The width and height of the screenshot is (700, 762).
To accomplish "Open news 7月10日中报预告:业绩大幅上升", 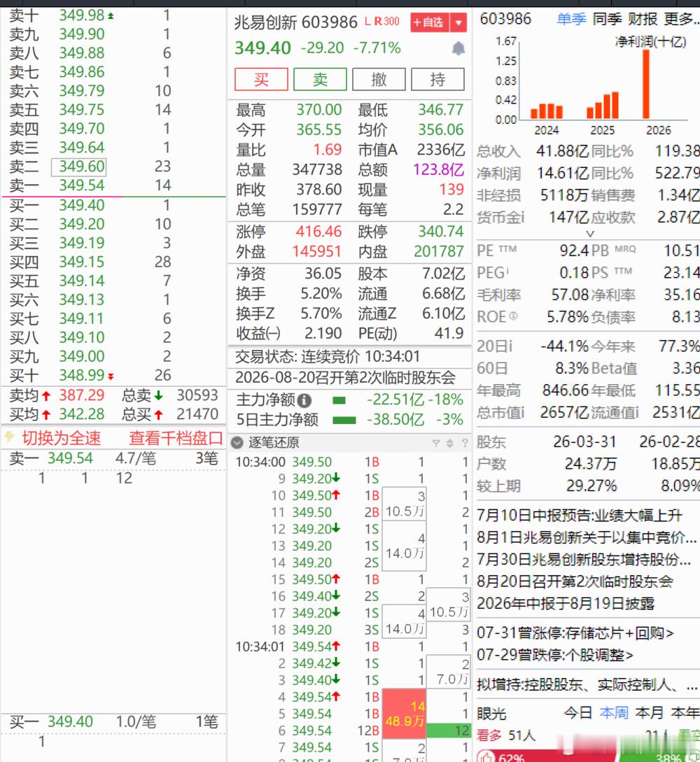I will coord(580,515).
